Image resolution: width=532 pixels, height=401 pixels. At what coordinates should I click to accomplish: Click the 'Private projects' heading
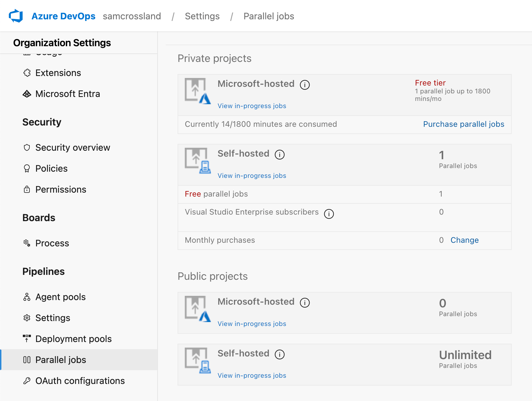(215, 58)
